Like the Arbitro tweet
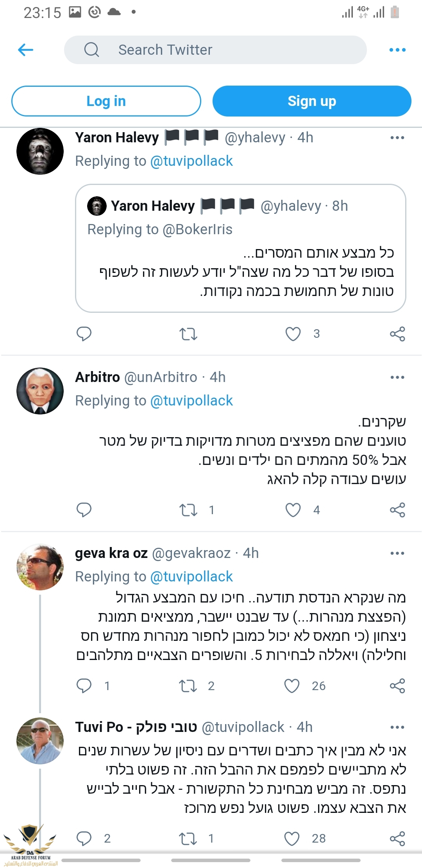Screen dimensions: 422x868 293,510
